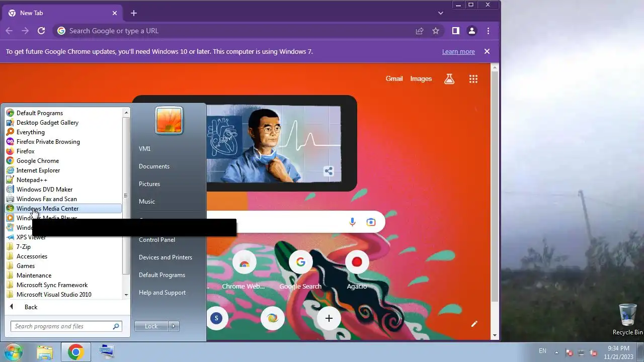Show hidden tray icons arrow
644x362 pixels.
556,352
